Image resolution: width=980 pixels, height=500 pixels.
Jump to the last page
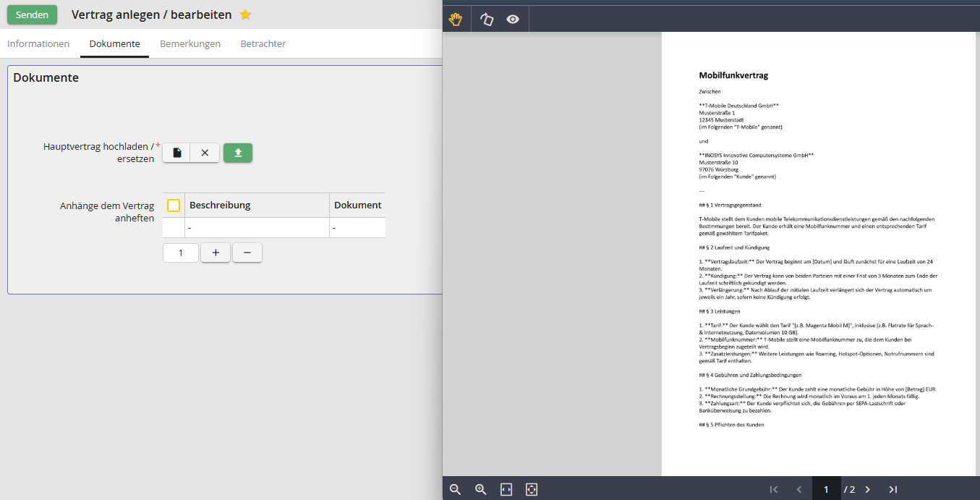point(893,489)
